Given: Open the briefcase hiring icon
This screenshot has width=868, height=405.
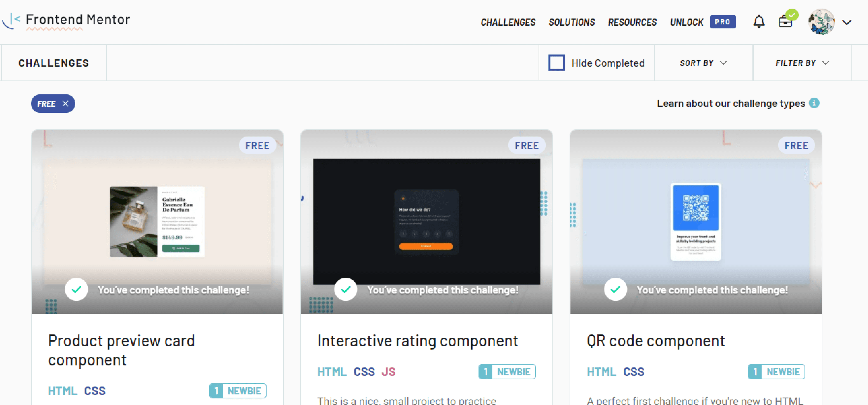Looking at the screenshot, I should coord(785,22).
